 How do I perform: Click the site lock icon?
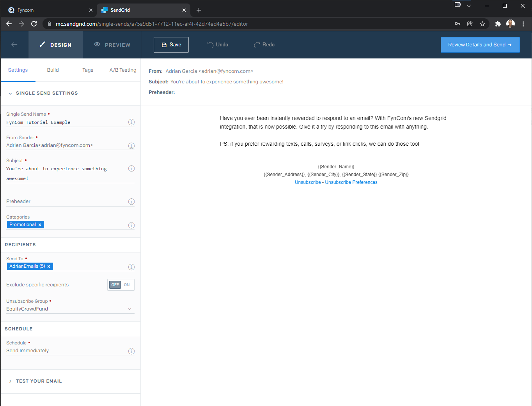(49, 24)
